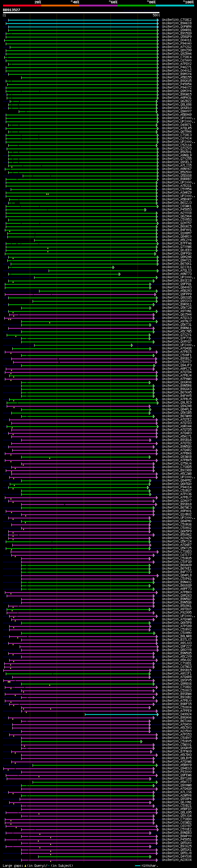Viewport: 197px width, 868px height.
Task: Select hit label UniRef100_B7FFA6
Action: click(176, 243)
